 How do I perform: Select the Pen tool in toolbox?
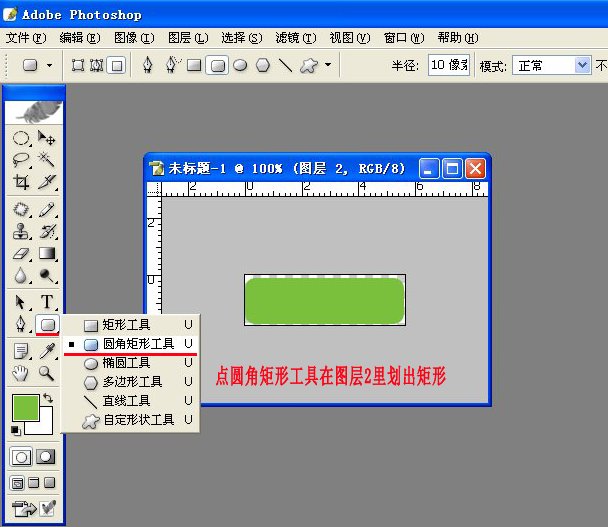pyautogui.click(x=21, y=324)
